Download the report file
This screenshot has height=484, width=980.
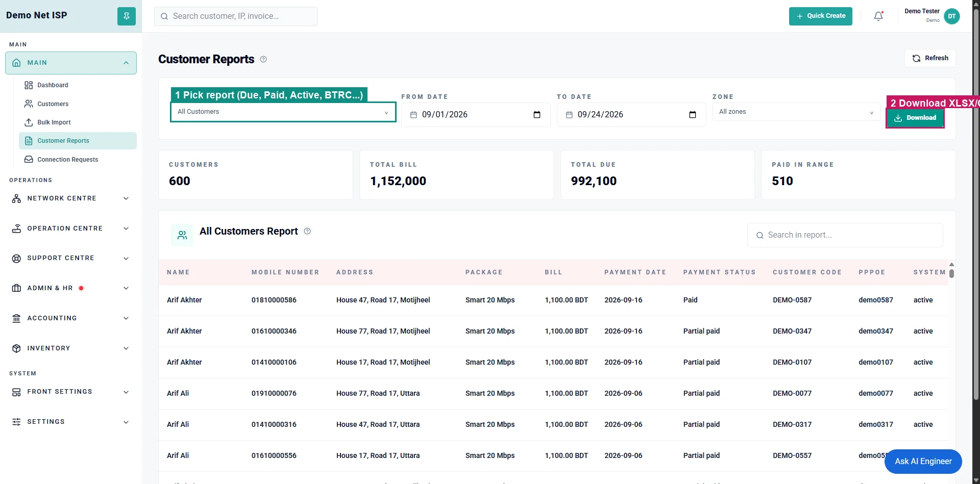(x=915, y=118)
